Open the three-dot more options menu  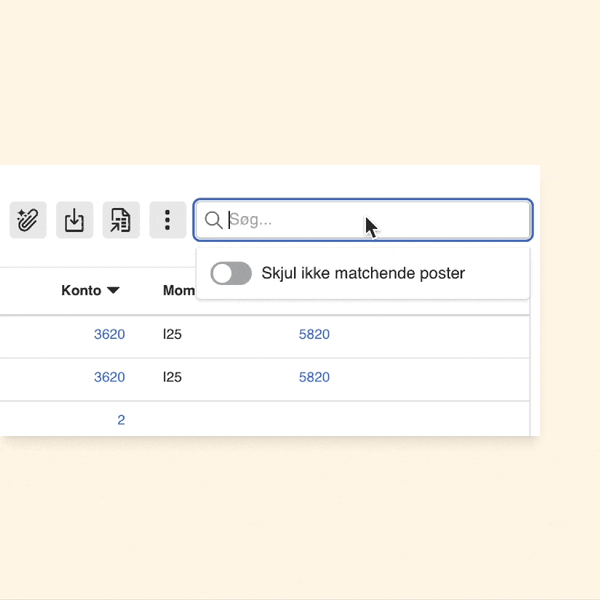pyautogui.click(x=167, y=220)
